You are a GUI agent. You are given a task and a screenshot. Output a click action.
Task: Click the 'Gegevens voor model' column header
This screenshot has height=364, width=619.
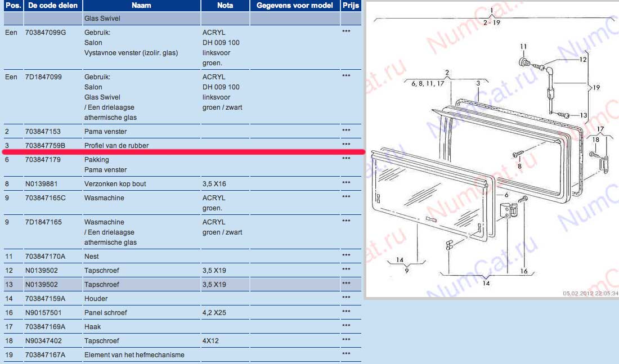pyautogui.click(x=294, y=5)
